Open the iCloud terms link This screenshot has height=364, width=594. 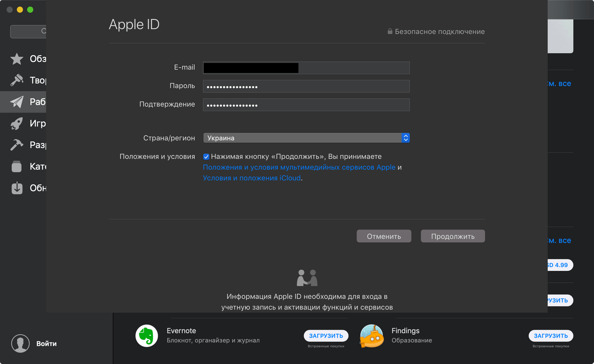(252, 178)
